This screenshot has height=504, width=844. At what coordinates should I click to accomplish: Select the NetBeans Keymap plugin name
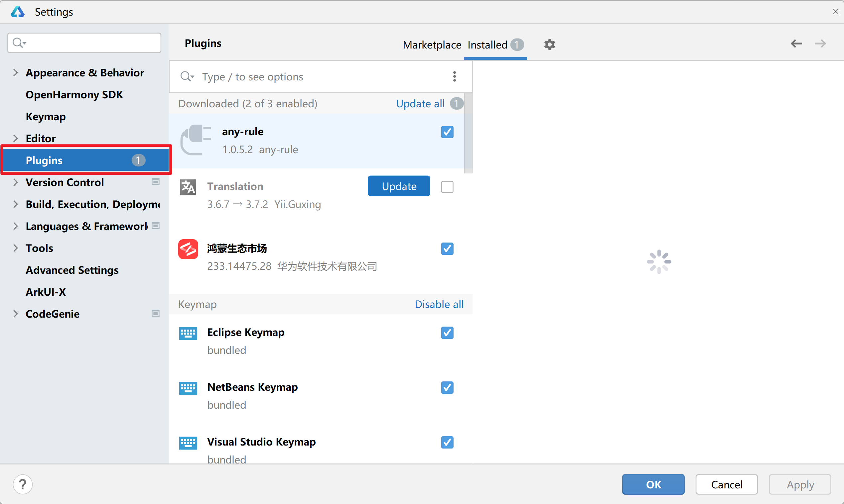pyautogui.click(x=252, y=387)
